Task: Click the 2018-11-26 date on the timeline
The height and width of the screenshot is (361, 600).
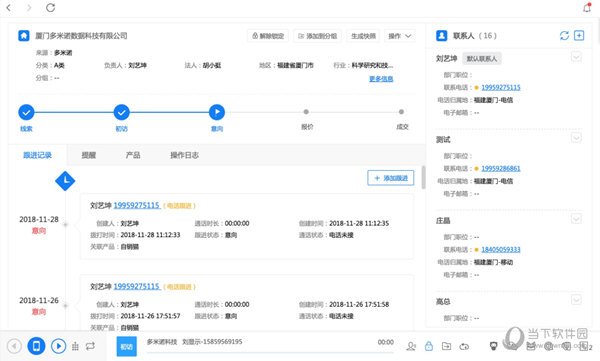Action: click(39, 301)
